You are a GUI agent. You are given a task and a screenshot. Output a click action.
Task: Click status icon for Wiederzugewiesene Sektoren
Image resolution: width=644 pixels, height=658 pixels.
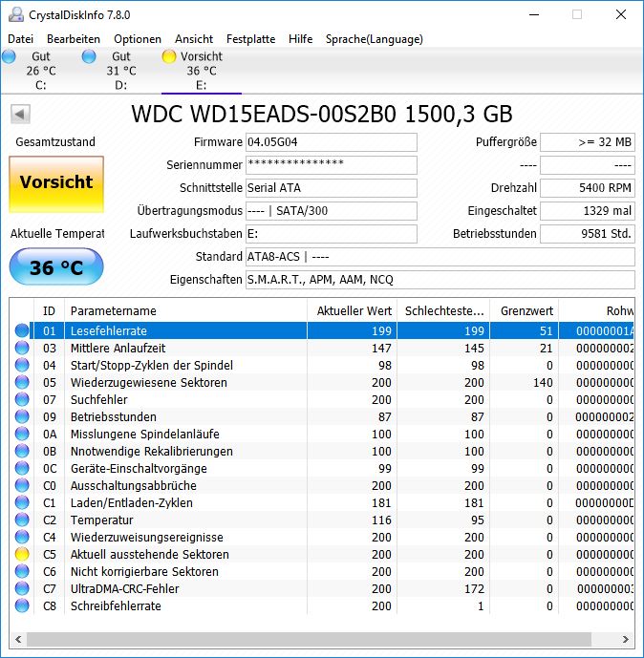coord(22,382)
